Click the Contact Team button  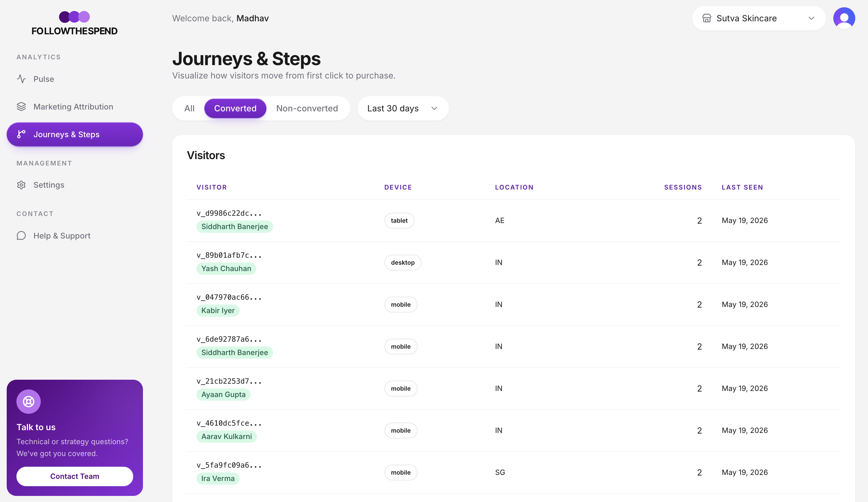pyautogui.click(x=75, y=476)
